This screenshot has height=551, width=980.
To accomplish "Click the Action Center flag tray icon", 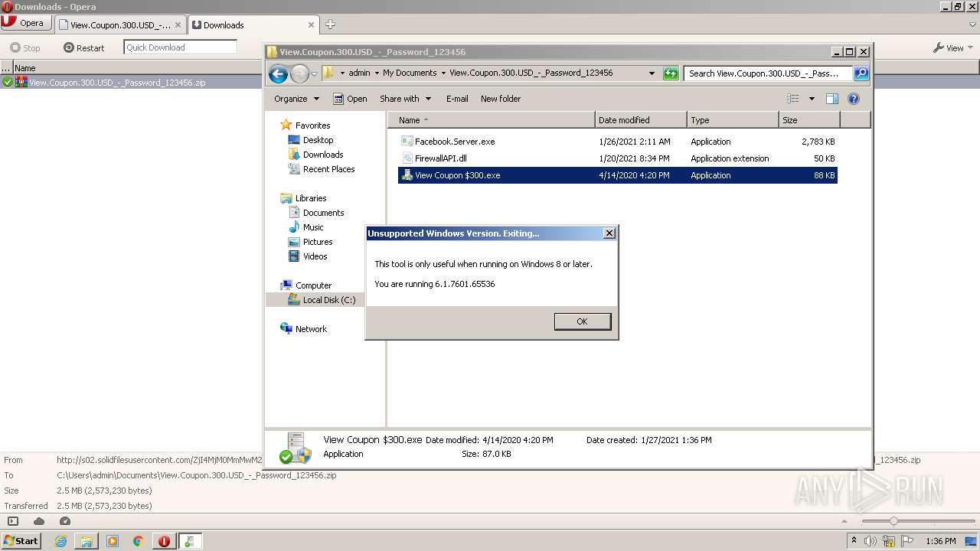I will pyautogui.click(x=907, y=541).
